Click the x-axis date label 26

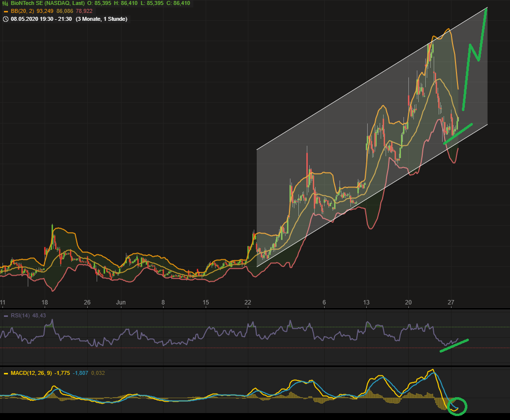87,302
